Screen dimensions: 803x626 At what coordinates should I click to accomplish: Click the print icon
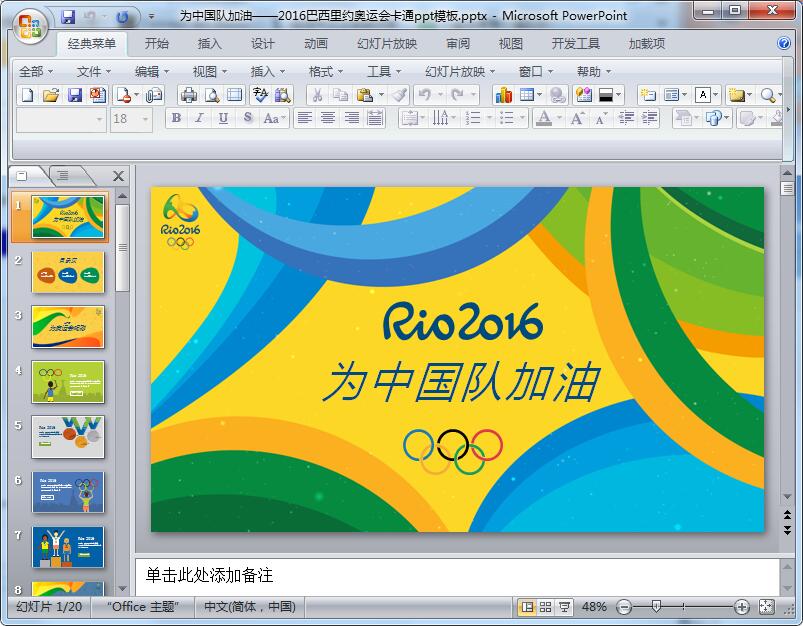189,95
